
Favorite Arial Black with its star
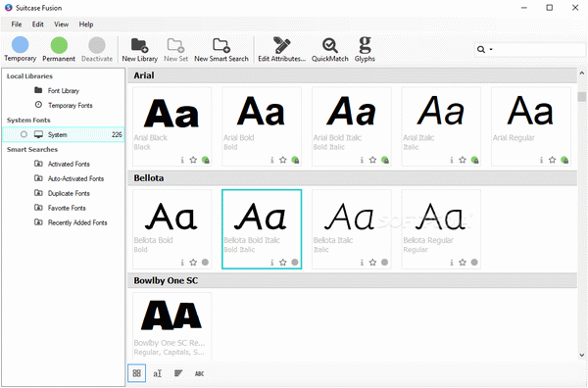click(x=193, y=160)
